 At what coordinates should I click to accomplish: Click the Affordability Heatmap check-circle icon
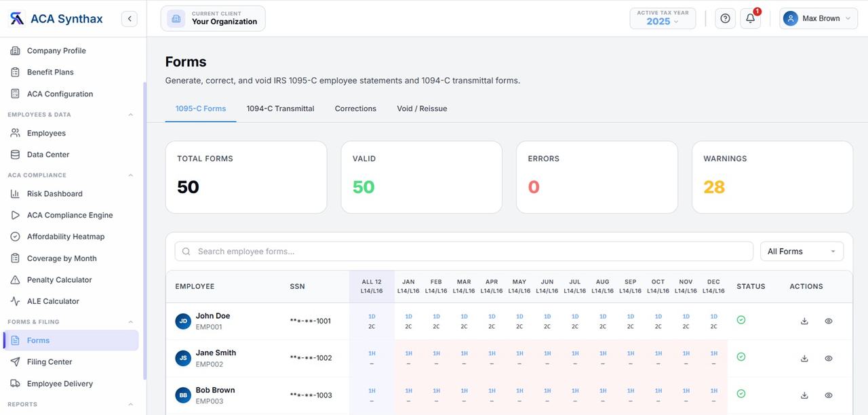click(x=15, y=237)
